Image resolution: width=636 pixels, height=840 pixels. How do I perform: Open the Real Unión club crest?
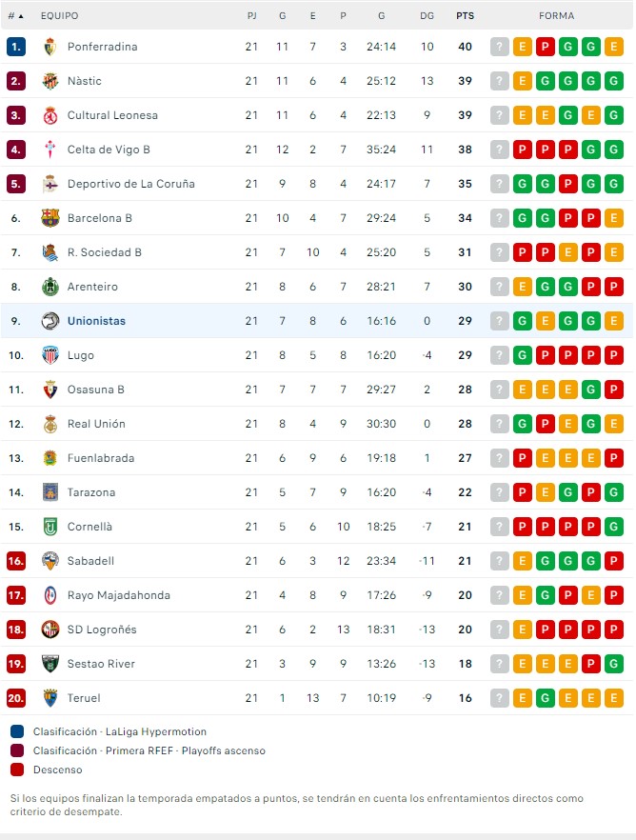coord(50,424)
